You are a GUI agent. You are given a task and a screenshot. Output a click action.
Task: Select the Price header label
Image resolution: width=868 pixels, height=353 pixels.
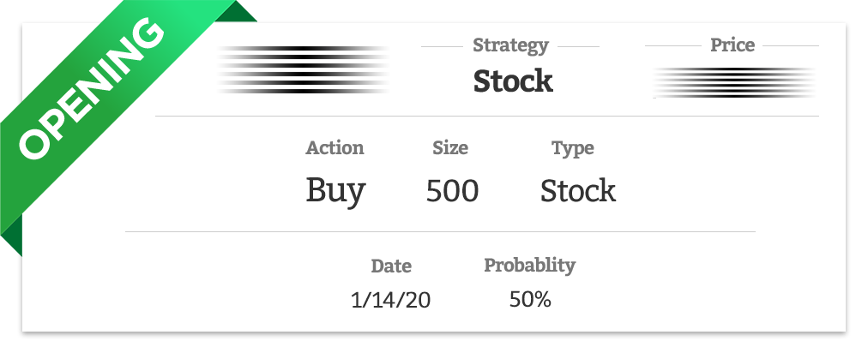732,45
